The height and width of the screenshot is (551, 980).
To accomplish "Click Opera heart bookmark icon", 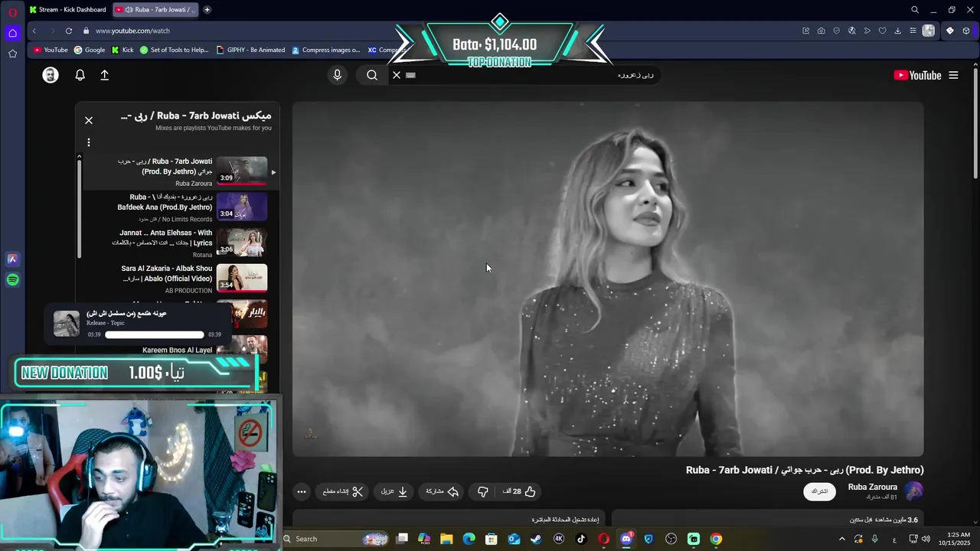I will (882, 31).
